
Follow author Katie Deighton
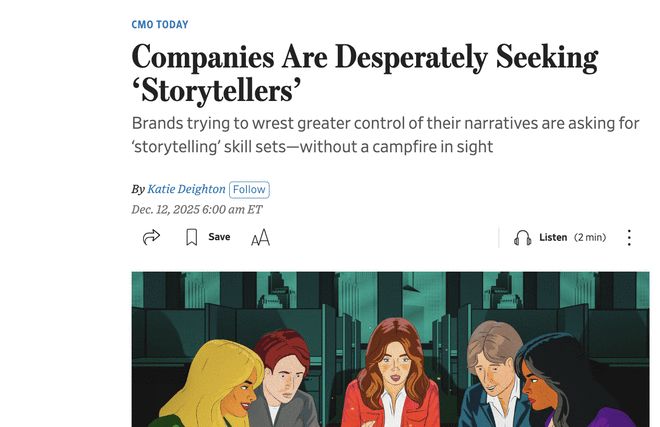point(249,189)
